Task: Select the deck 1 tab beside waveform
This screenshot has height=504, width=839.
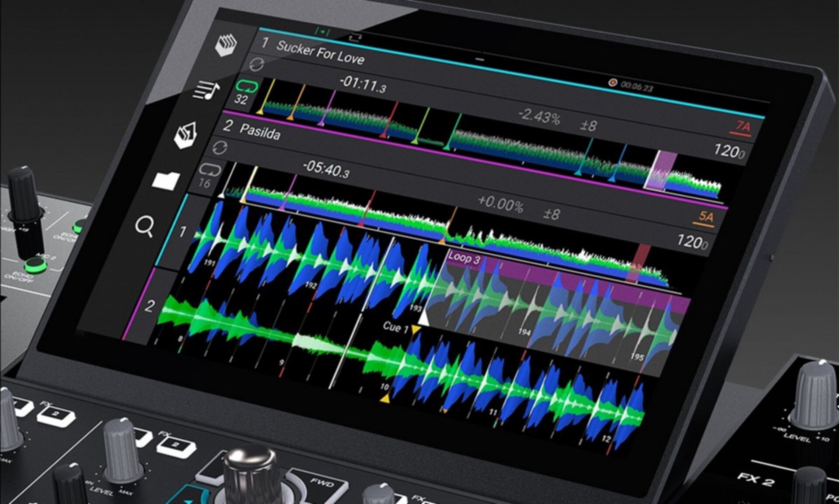Action: (x=183, y=231)
